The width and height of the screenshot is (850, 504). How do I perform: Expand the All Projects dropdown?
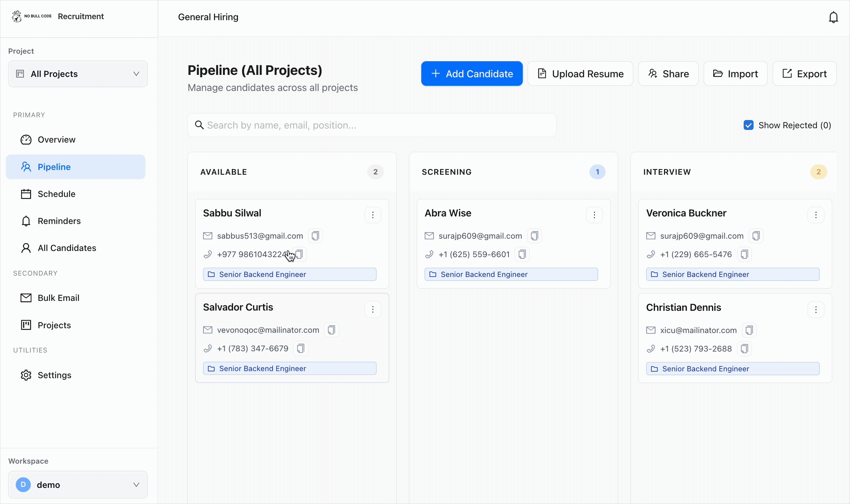[78, 74]
